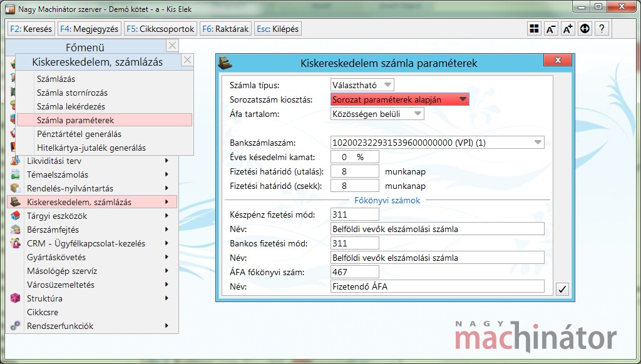This screenshot has height=364, width=641.
Task: Close the számla paraméterek dialog
Action: [558, 60]
